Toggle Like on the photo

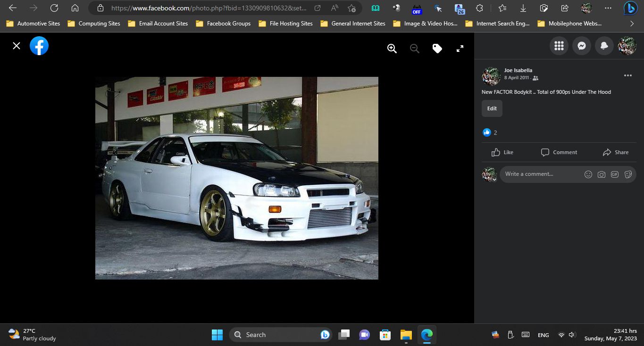pyautogui.click(x=502, y=152)
